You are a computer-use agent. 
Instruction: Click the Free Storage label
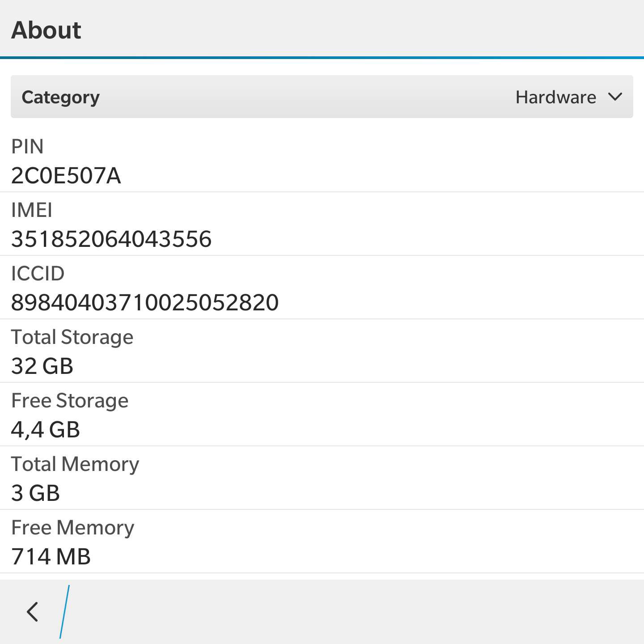point(70,401)
